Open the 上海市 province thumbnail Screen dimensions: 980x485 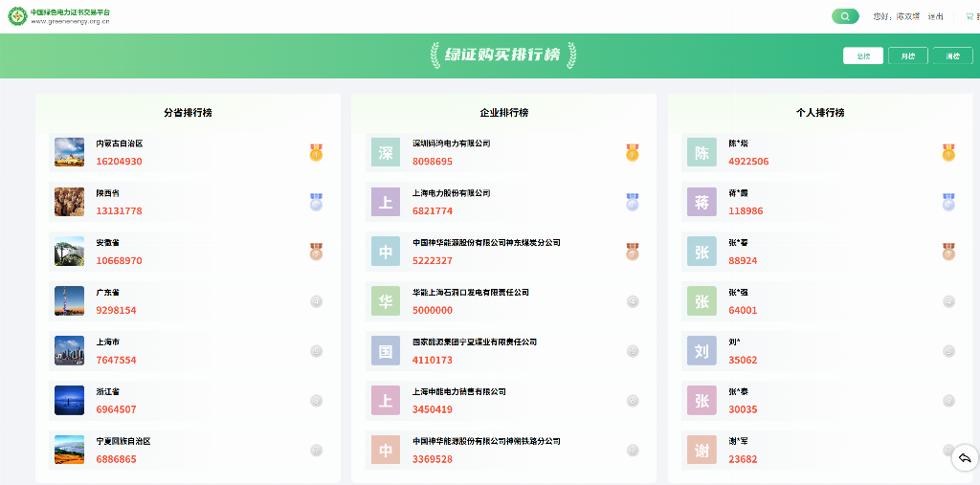coord(70,351)
